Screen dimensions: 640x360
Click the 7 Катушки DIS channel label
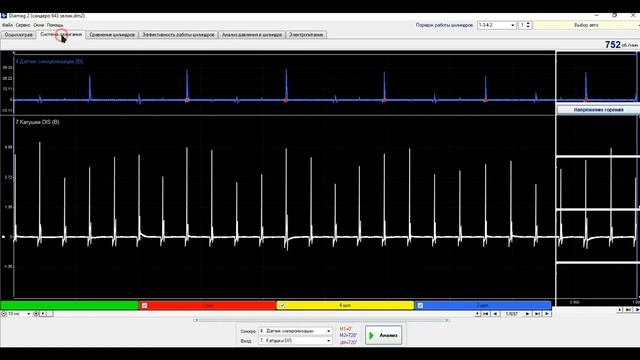pos(38,122)
